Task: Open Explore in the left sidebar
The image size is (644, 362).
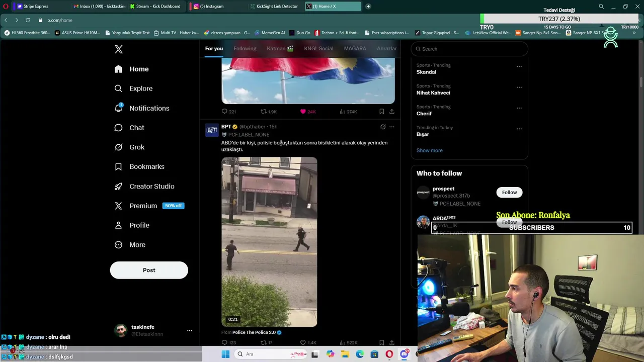Action: tap(133, 88)
